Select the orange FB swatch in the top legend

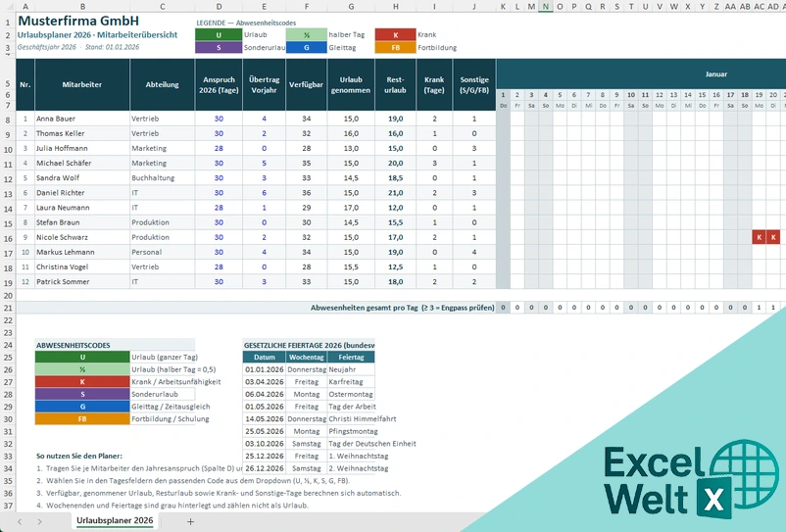click(396, 48)
